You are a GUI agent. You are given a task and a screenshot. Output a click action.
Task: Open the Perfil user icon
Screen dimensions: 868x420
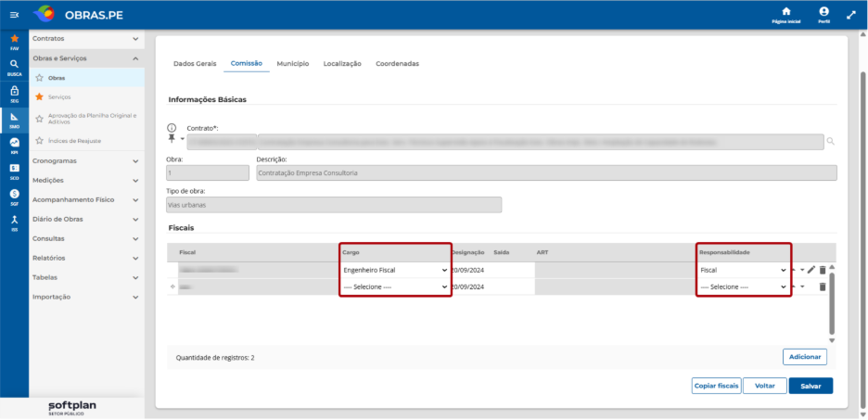(823, 15)
